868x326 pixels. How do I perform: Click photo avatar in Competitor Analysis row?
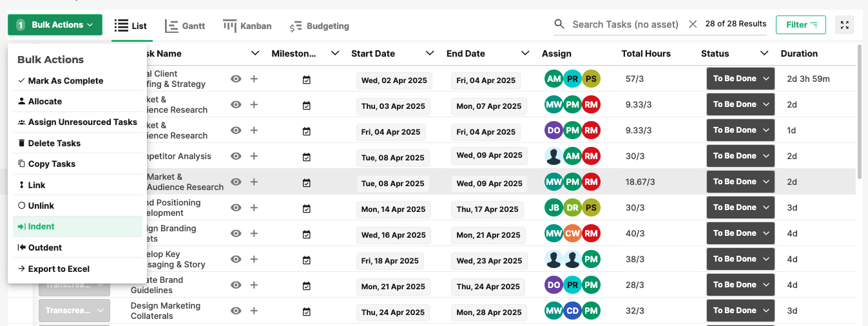click(x=554, y=157)
